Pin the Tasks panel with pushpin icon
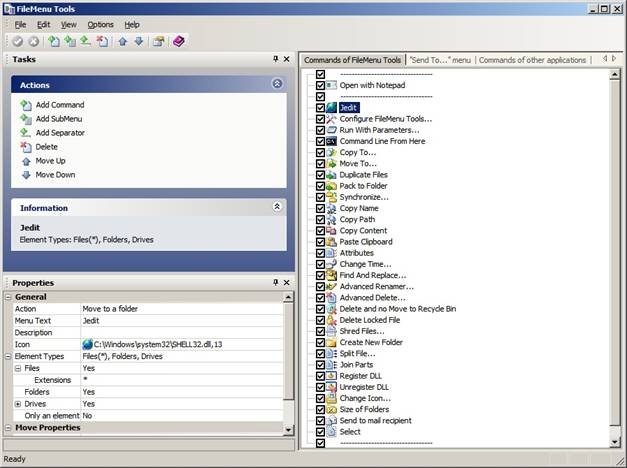Screen dimensions: 627x468 276,59
